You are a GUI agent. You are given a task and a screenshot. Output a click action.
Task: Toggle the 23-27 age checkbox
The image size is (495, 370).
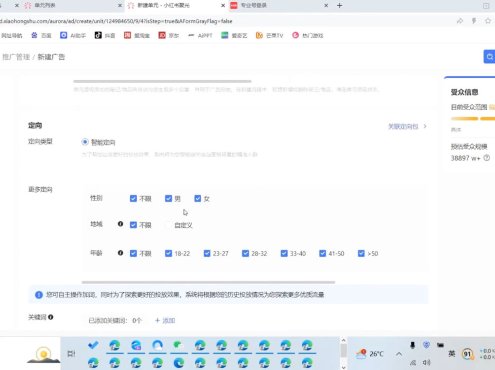point(207,253)
